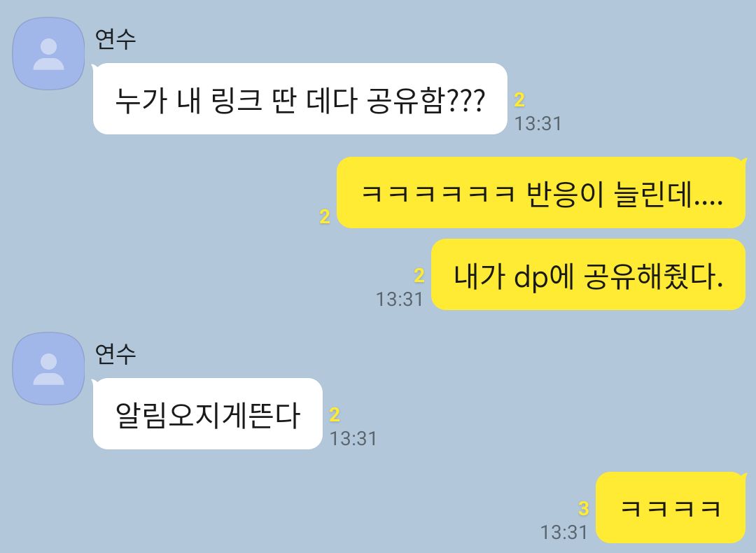Click 13:31 timestamp beside 'dp에 공유해줬다'
Image resolution: width=756 pixels, height=553 pixels.
point(399,300)
